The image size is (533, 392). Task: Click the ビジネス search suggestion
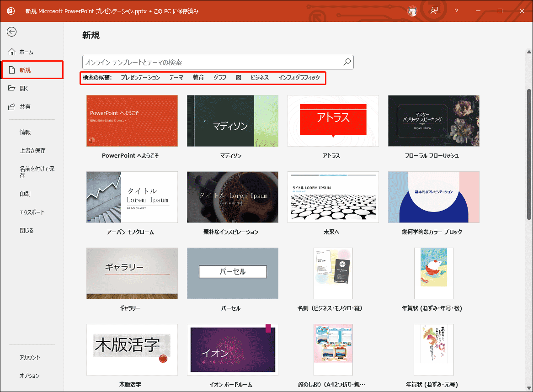(260, 78)
